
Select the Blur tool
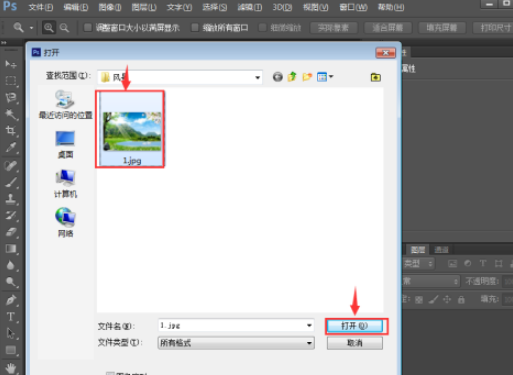(11, 265)
